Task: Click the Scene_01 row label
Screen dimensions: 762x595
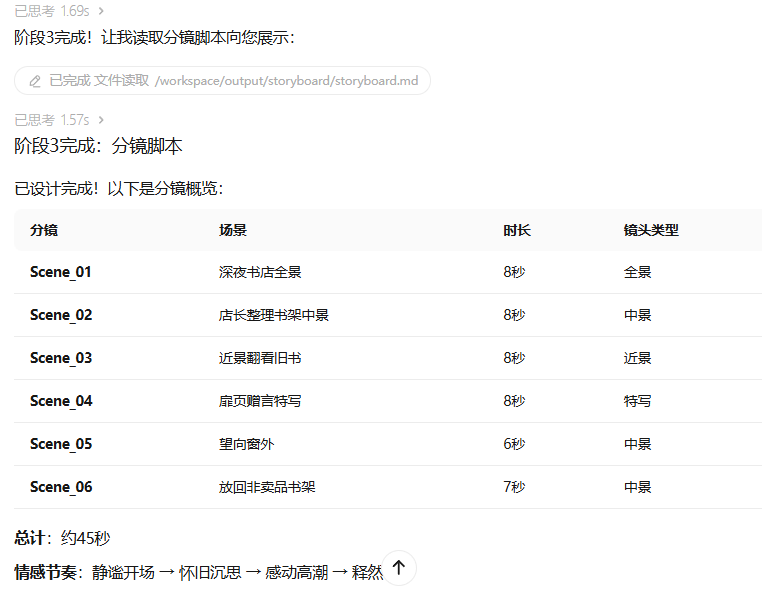Action: (x=61, y=272)
